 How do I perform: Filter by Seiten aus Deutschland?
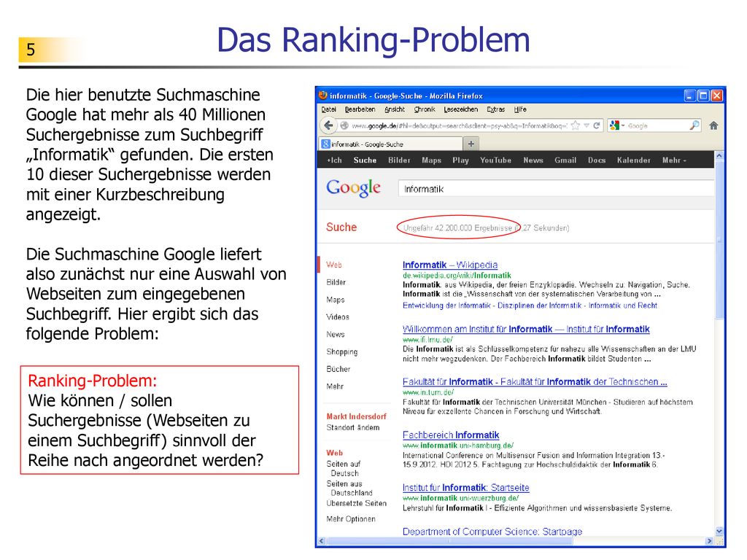(x=349, y=488)
